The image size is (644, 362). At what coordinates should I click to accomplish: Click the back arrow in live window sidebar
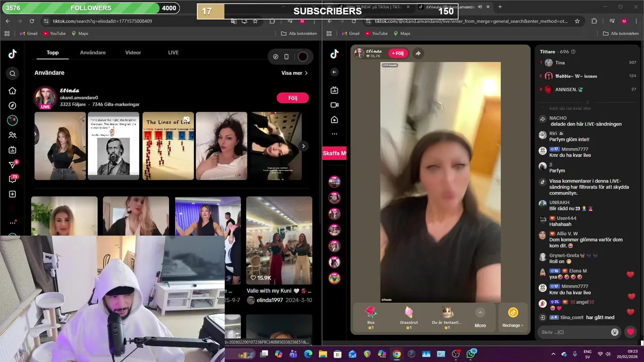(x=335, y=72)
